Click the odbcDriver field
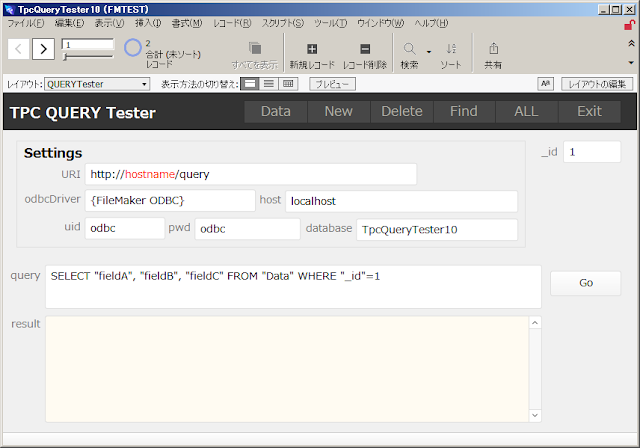640x448 pixels. 170,201
